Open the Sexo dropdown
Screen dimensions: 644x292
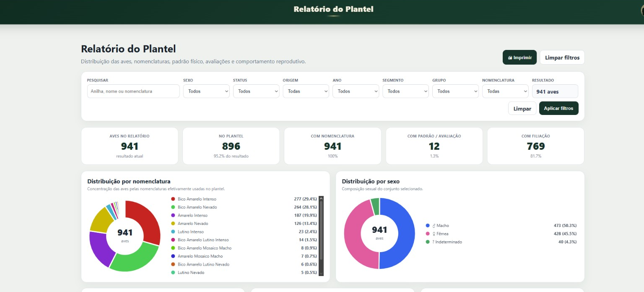click(206, 91)
